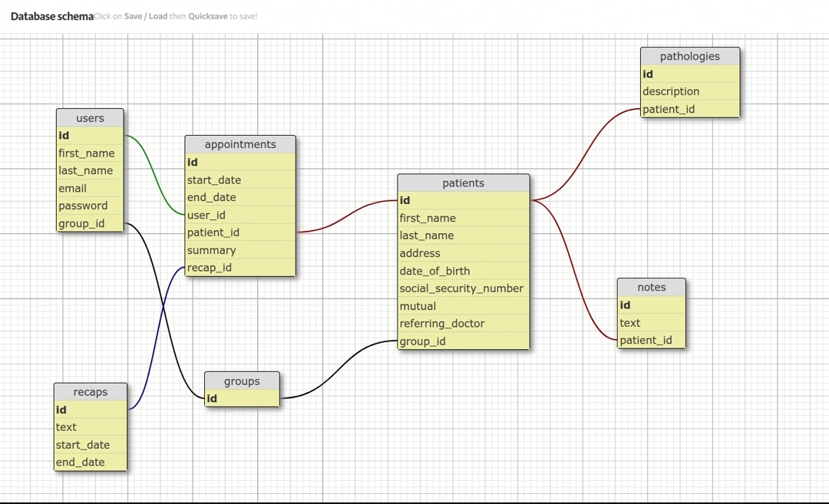The height and width of the screenshot is (504, 829).
Task: Click the Database schema heading
Action: pyautogui.click(x=52, y=16)
